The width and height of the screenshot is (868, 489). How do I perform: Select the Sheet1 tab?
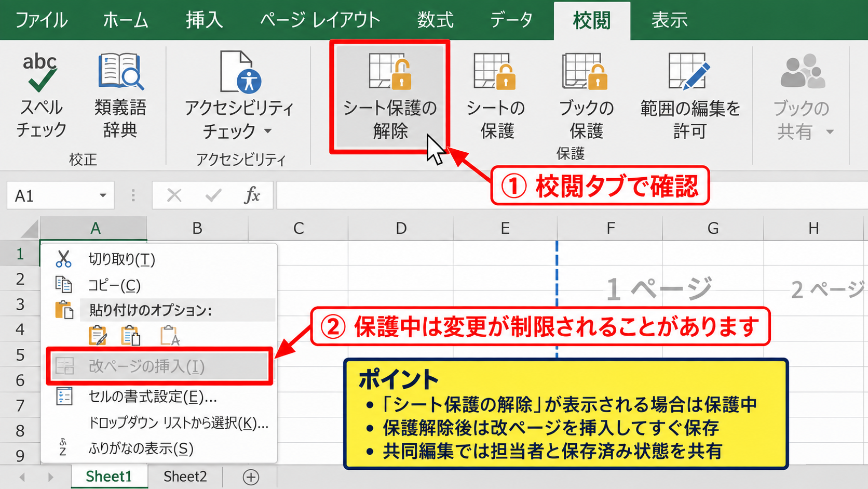(109, 477)
